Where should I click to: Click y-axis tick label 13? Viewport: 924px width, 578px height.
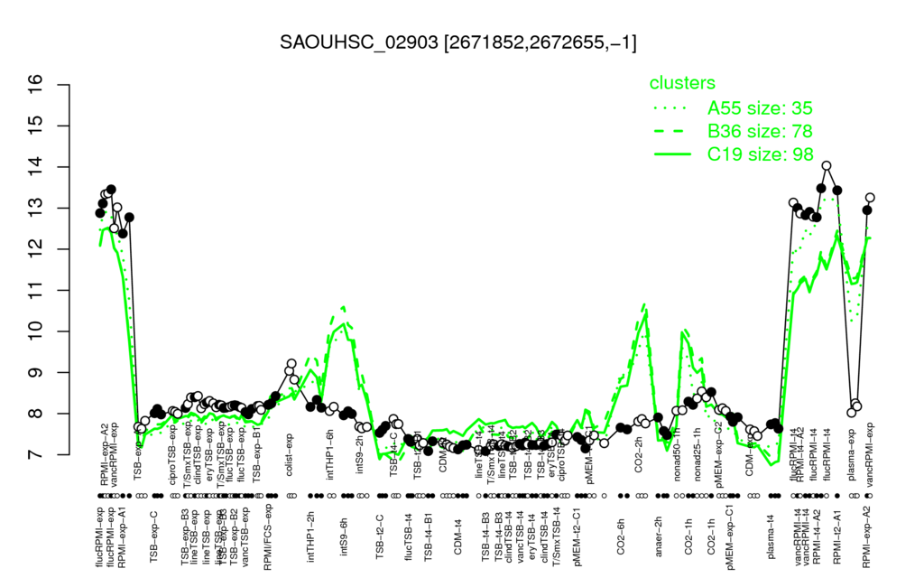tap(36, 209)
